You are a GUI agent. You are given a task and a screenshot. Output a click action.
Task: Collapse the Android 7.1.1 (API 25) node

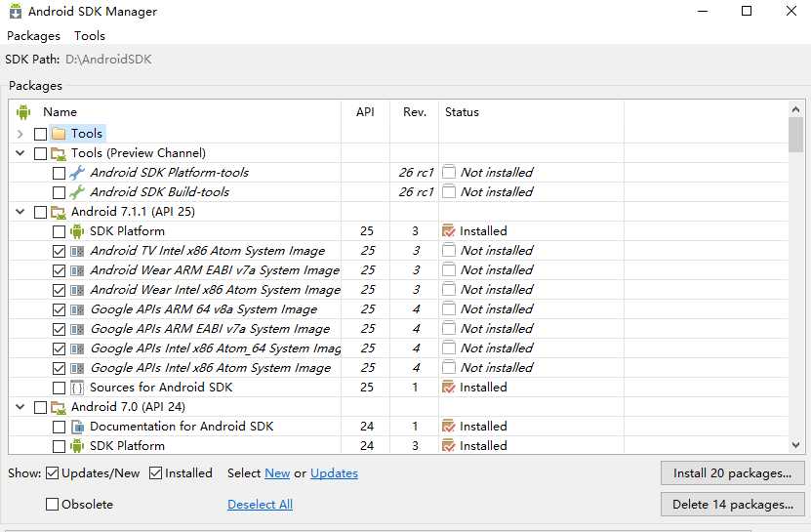click(20, 212)
